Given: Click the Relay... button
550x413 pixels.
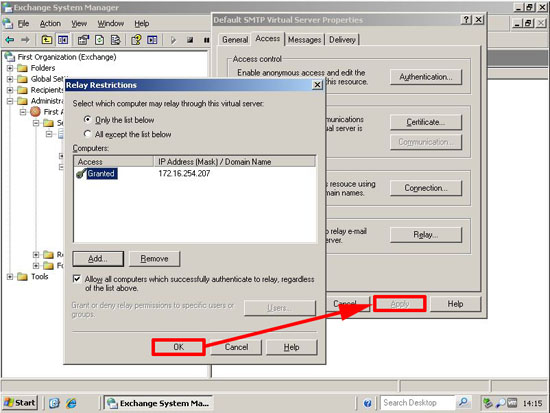Looking at the screenshot, I should pos(426,235).
